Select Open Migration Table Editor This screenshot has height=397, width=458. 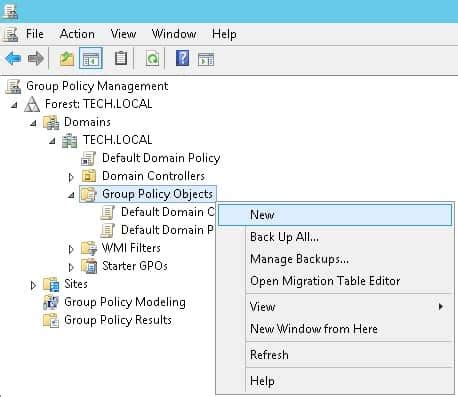point(335,281)
